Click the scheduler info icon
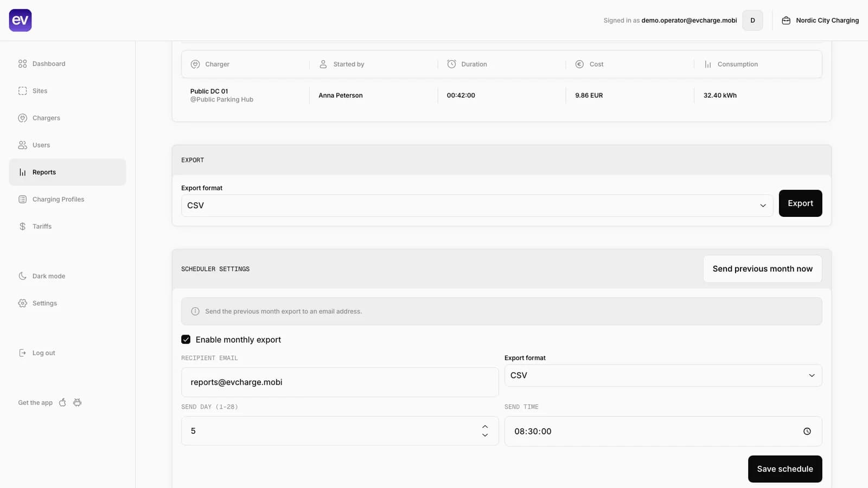 [195, 311]
